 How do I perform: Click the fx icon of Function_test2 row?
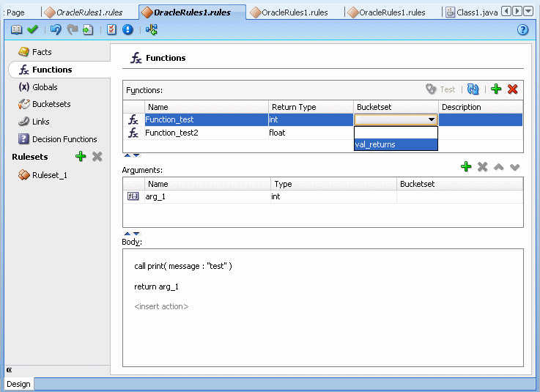[133, 133]
